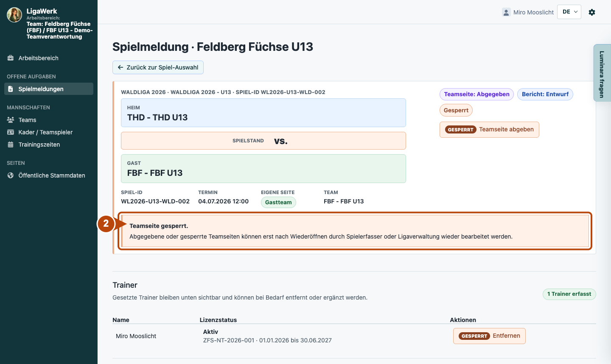Open Öffentliche Stammdaten page
This screenshot has width=611, height=364.
49,175
